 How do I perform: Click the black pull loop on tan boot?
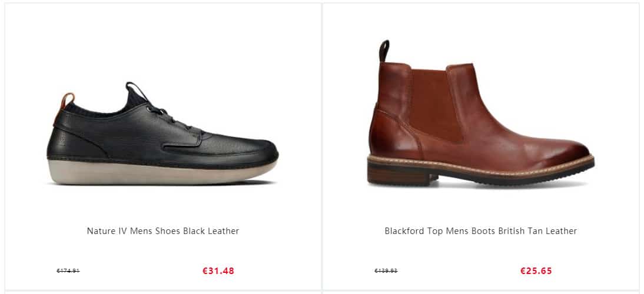384,49
